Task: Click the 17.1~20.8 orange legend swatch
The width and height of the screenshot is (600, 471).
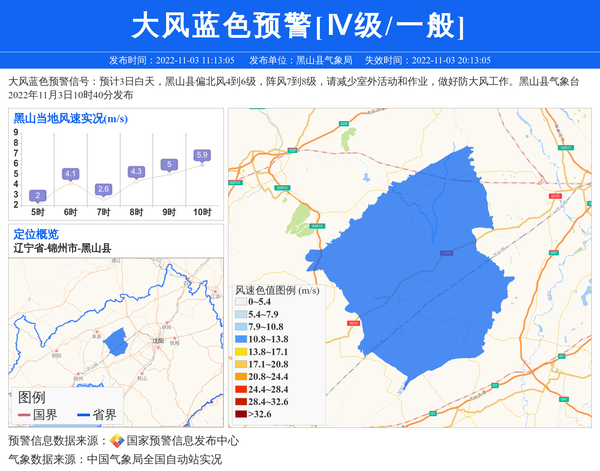Action: pyautogui.click(x=240, y=364)
